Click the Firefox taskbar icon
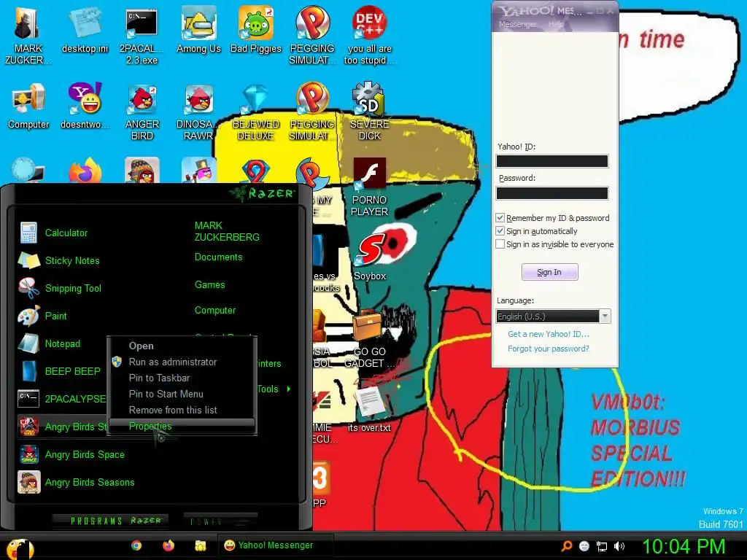 [169, 545]
